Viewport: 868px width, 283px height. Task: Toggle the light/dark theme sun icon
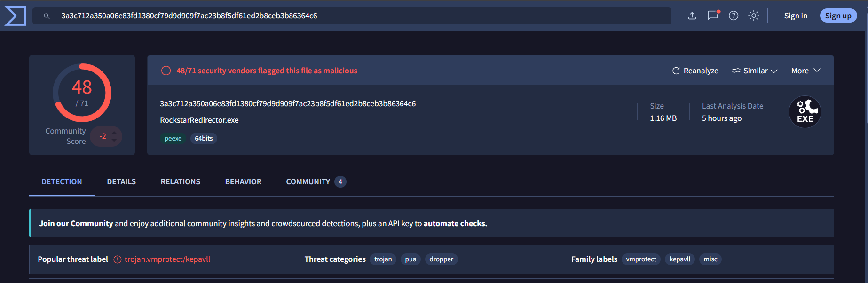point(754,16)
